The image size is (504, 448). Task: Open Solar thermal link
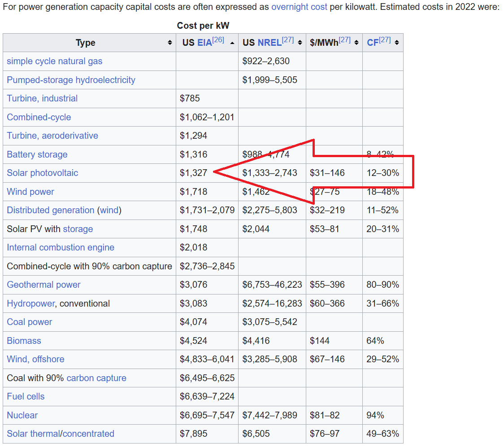[x=34, y=434]
